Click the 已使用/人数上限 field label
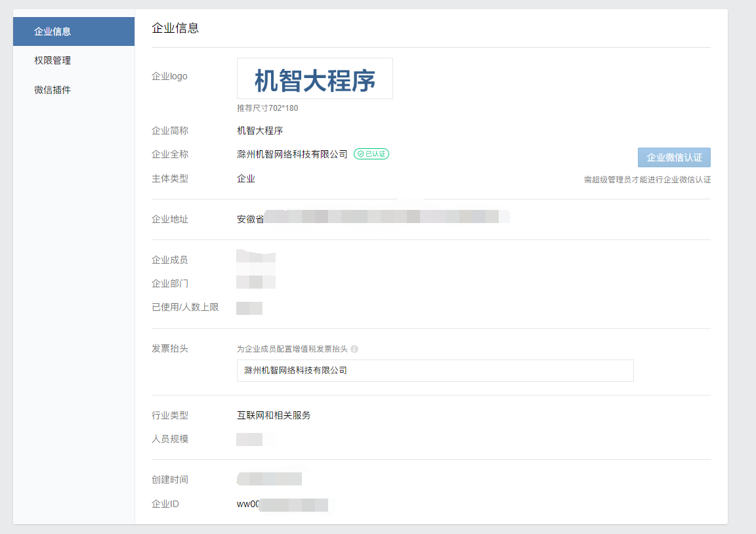The width and height of the screenshot is (756, 534). coord(185,307)
